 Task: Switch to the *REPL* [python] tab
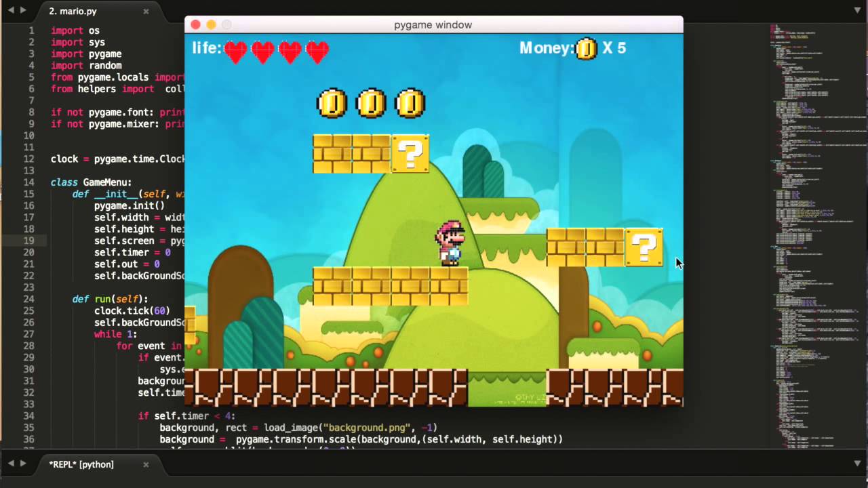click(99, 464)
